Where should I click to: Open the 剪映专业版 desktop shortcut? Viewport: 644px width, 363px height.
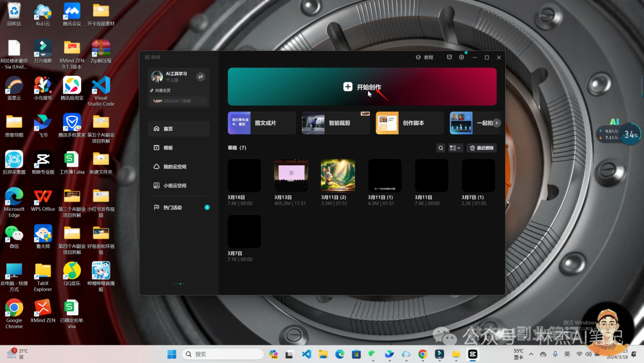click(43, 163)
